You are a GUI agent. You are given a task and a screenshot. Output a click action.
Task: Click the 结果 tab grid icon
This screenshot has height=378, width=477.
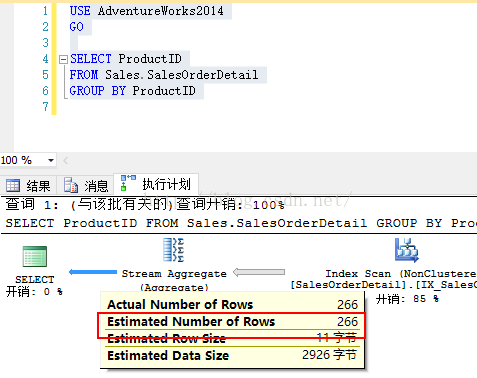click(13, 186)
